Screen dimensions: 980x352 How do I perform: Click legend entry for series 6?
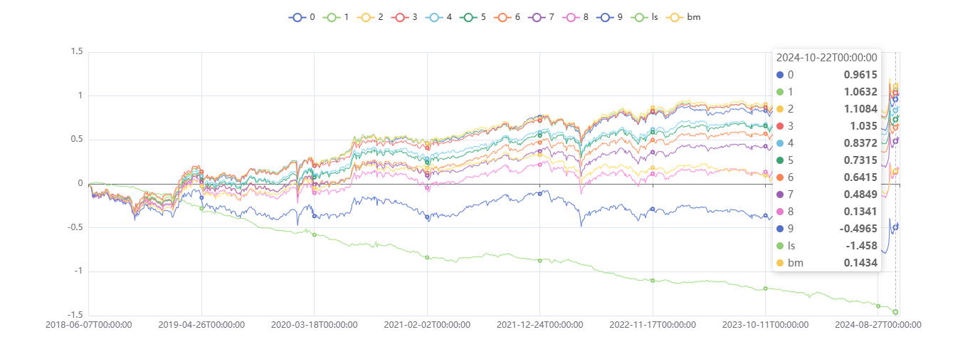[x=502, y=16]
